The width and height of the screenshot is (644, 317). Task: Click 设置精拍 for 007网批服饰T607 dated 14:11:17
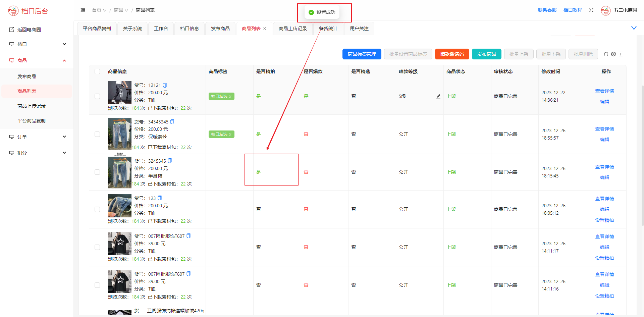tap(605, 258)
